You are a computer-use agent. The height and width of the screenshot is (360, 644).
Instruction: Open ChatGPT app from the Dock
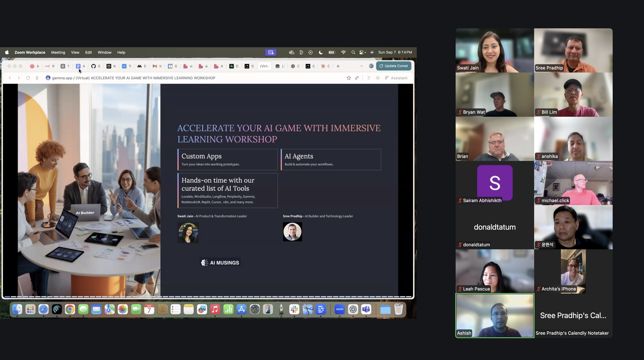tap(353, 309)
